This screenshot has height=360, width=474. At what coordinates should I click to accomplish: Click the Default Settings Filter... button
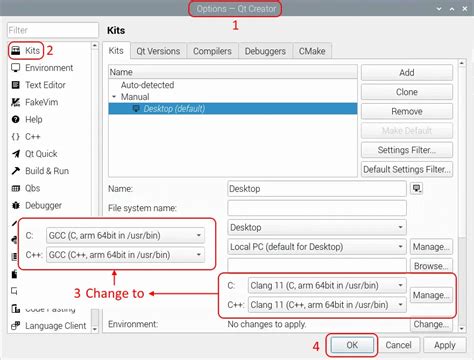pyautogui.click(x=407, y=169)
